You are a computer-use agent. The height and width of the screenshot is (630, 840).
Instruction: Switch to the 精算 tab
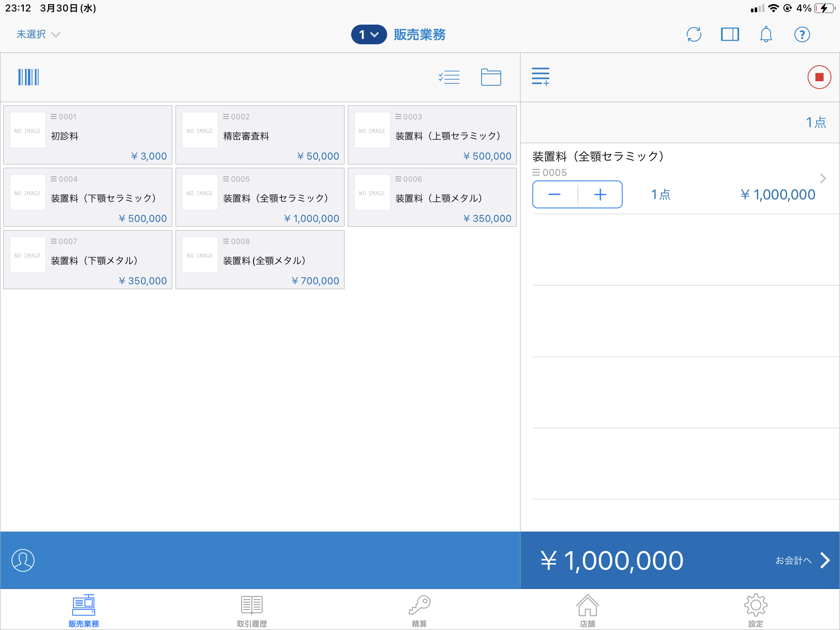point(419,611)
